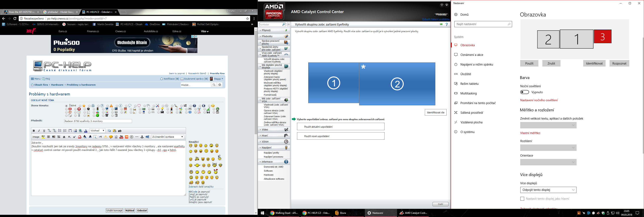644x217 pixels.
Task: Open Oznámení a akce in Settings
Action: 472,55
